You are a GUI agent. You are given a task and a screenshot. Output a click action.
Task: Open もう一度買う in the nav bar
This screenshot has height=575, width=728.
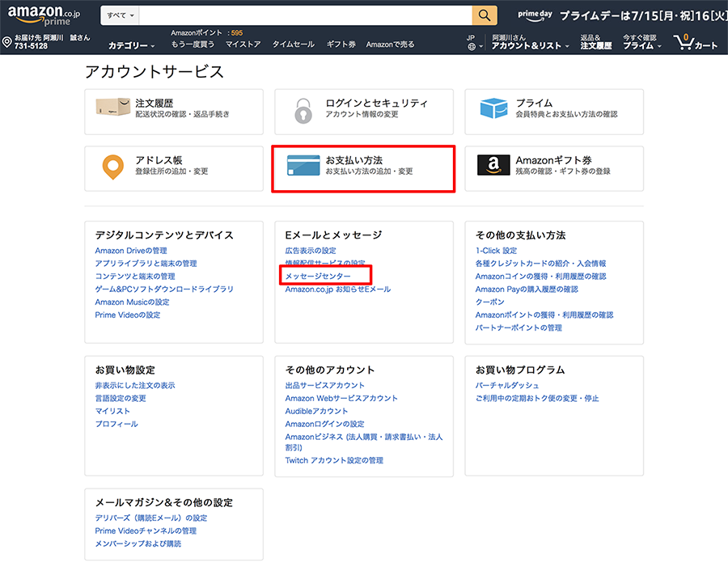click(193, 44)
